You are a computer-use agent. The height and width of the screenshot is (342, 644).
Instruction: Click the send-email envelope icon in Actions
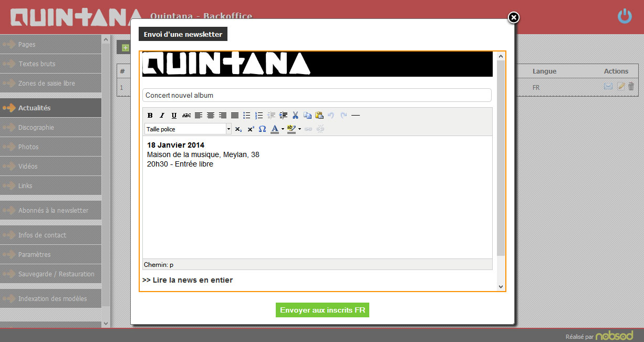608,87
